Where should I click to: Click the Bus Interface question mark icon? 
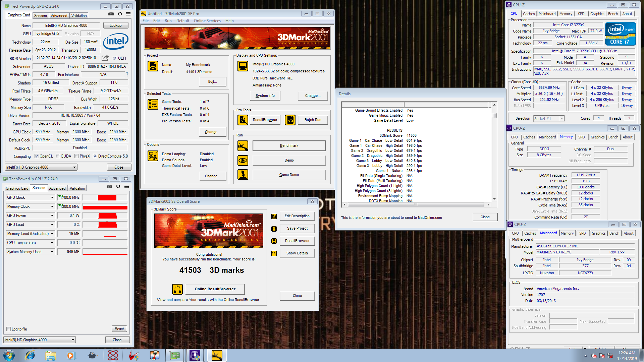[127, 74]
